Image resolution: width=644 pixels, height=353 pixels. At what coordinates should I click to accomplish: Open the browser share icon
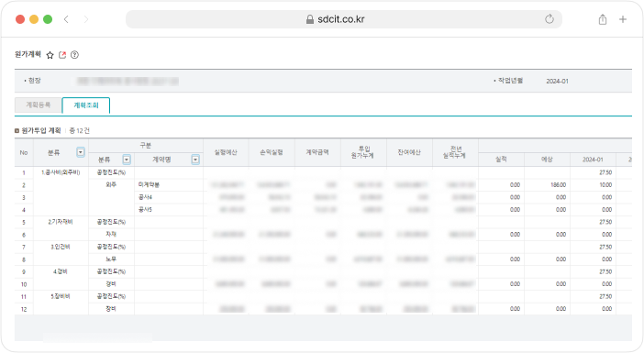pyautogui.click(x=603, y=19)
